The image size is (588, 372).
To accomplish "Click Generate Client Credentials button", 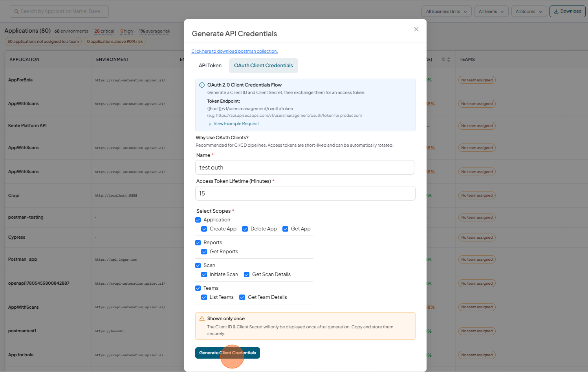I will click(227, 353).
